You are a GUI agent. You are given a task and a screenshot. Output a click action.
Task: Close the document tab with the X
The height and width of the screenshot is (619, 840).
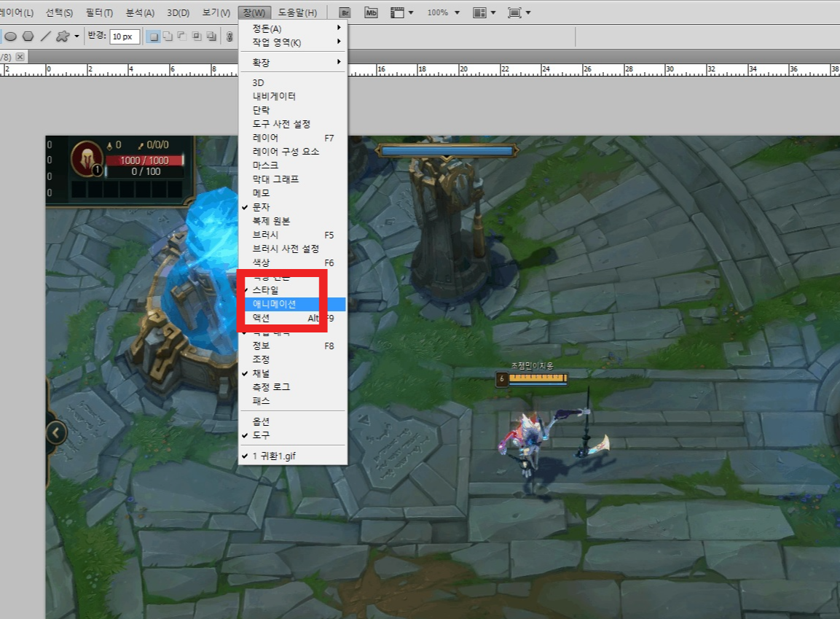(20, 57)
